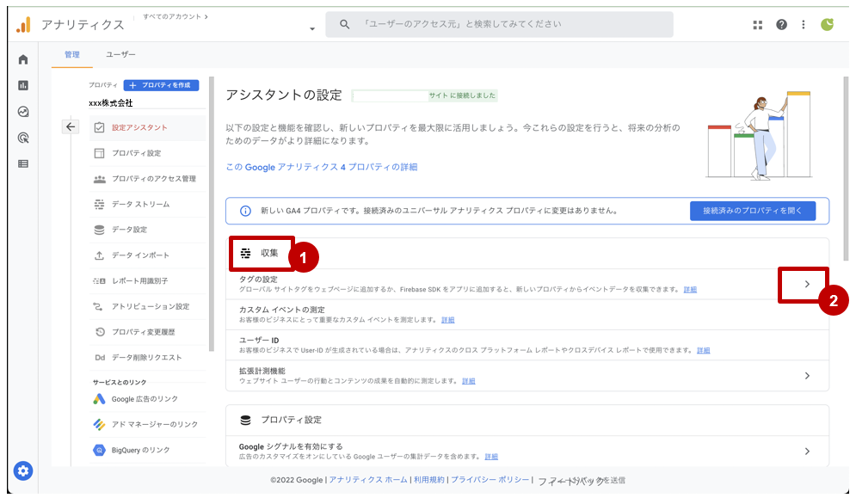This screenshot has width=856, height=504.
Task: Select データ ストリーム in property menu
Action: (x=140, y=205)
